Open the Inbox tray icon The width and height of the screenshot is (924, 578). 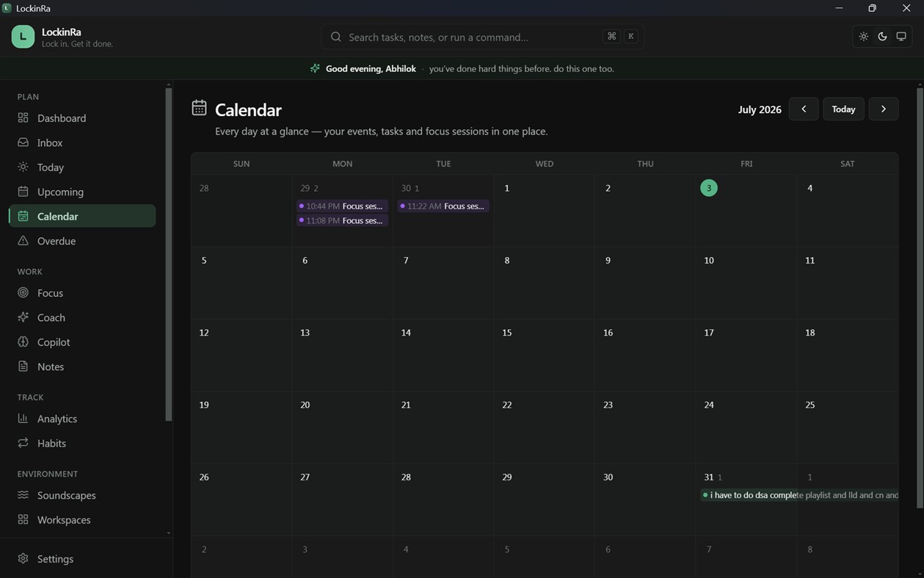pos(23,142)
